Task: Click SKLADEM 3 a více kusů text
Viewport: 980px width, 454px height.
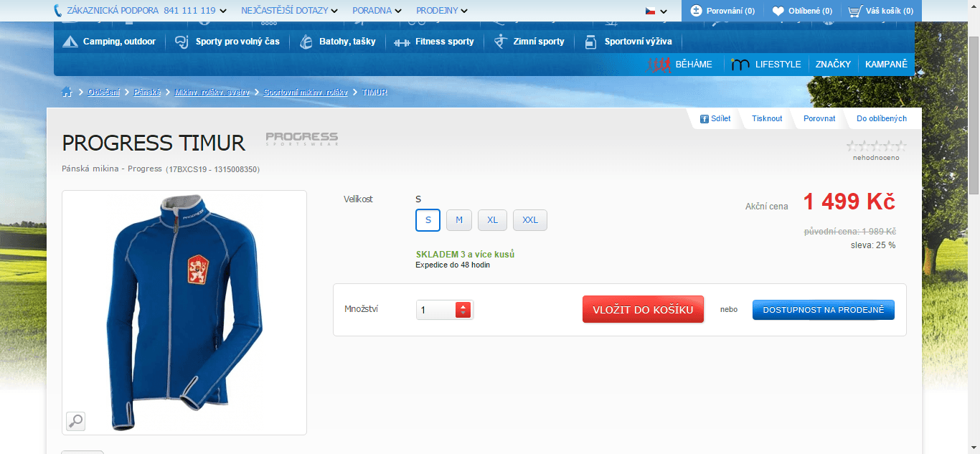Action: point(465,255)
